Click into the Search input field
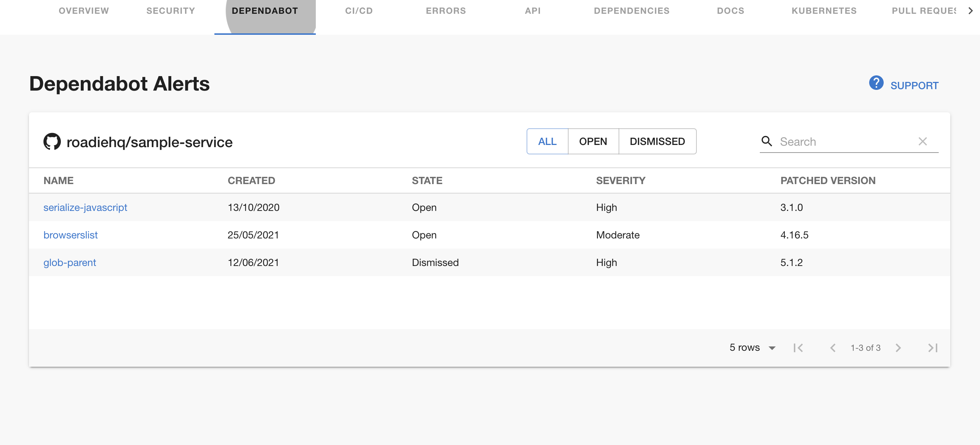Viewport: 980px width, 445px height. click(845, 142)
